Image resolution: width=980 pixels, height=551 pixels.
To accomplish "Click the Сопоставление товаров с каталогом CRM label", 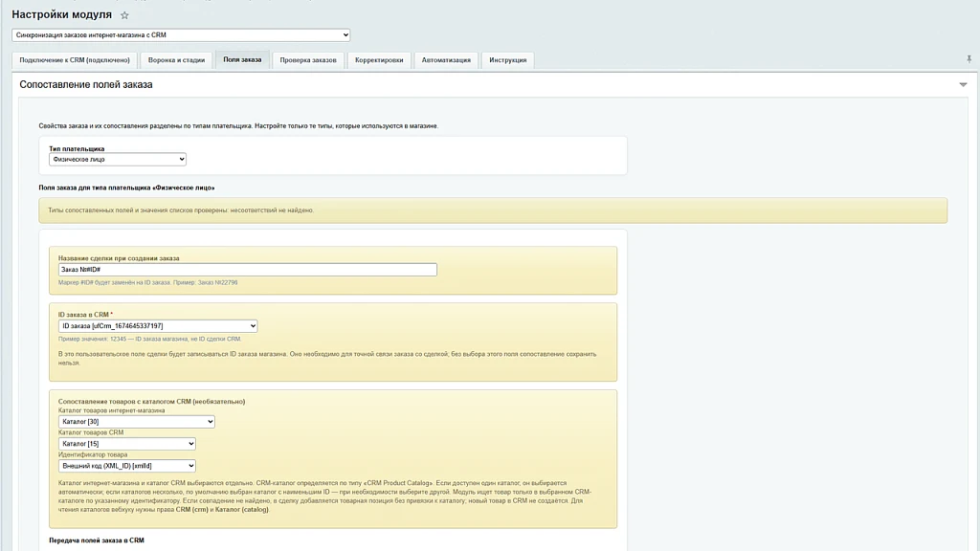I will 152,402.
